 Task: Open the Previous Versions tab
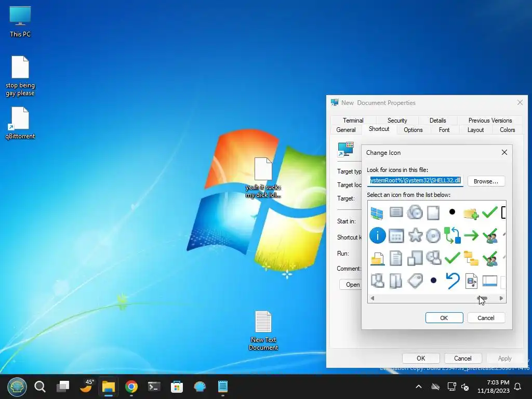click(490, 120)
